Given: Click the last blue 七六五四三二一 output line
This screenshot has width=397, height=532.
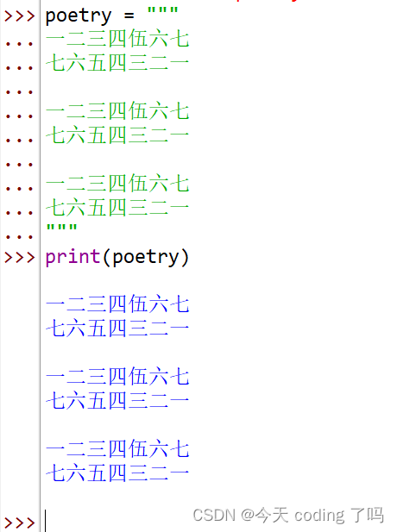Looking at the screenshot, I should coord(117,473).
